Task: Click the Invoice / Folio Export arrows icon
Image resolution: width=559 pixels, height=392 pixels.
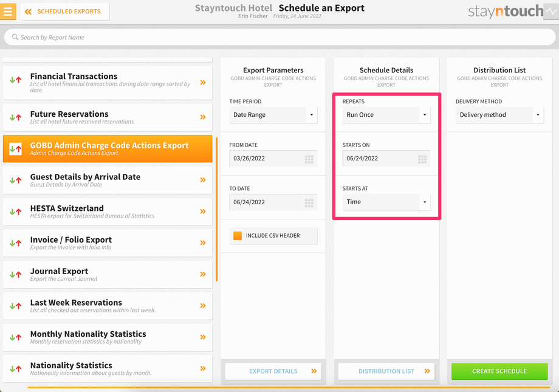Action: click(x=15, y=243)
